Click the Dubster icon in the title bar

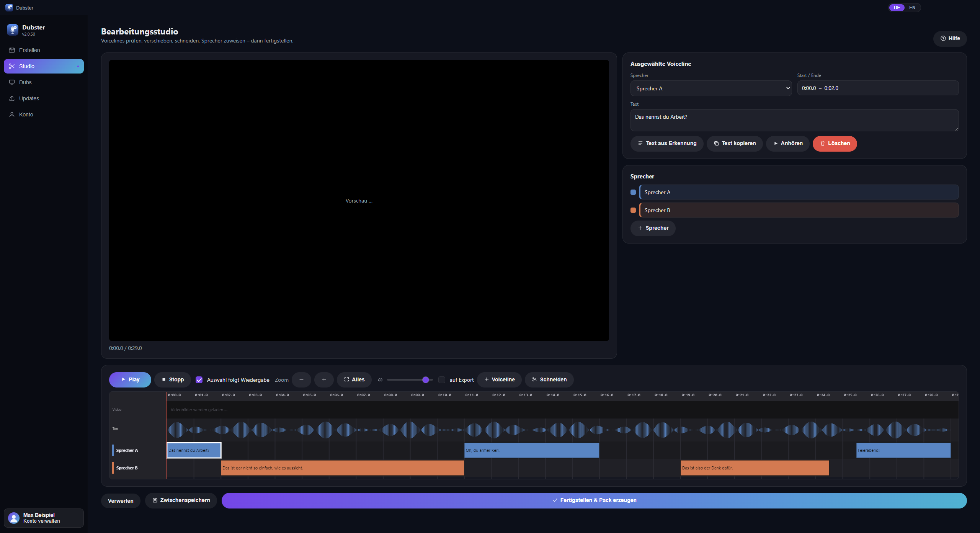point(9,7)
